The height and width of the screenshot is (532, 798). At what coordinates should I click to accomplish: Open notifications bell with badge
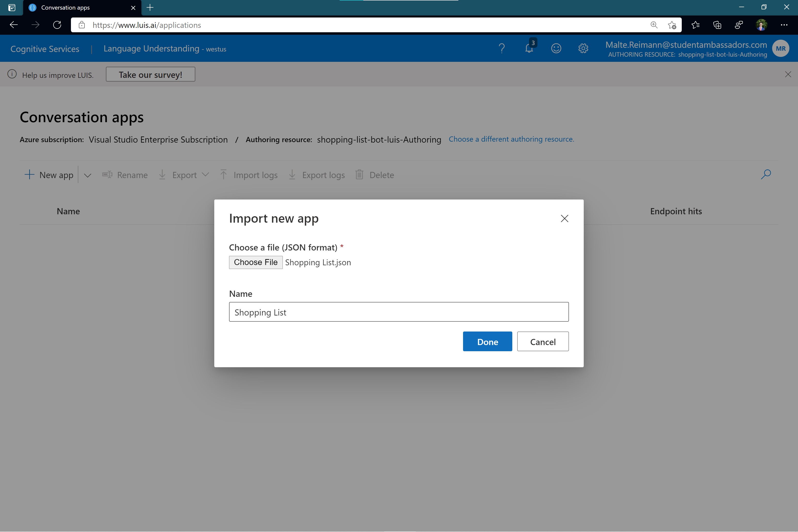(529, 48)
